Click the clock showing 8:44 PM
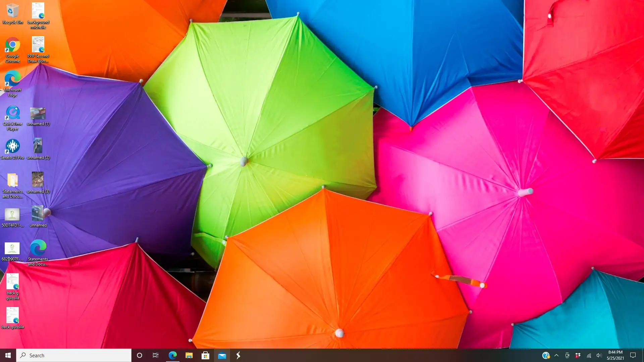Viewport: 644px width, 362px height. click(x=615, y=355)
